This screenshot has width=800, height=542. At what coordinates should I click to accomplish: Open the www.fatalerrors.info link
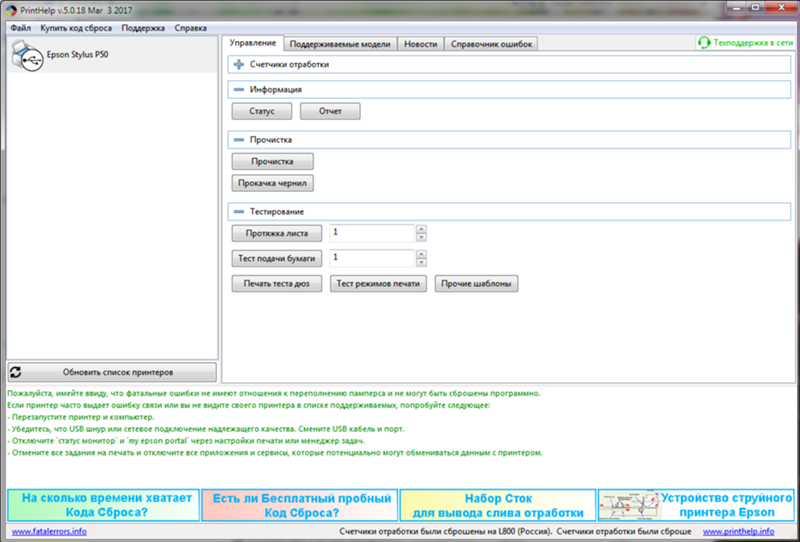click(49, 531)
